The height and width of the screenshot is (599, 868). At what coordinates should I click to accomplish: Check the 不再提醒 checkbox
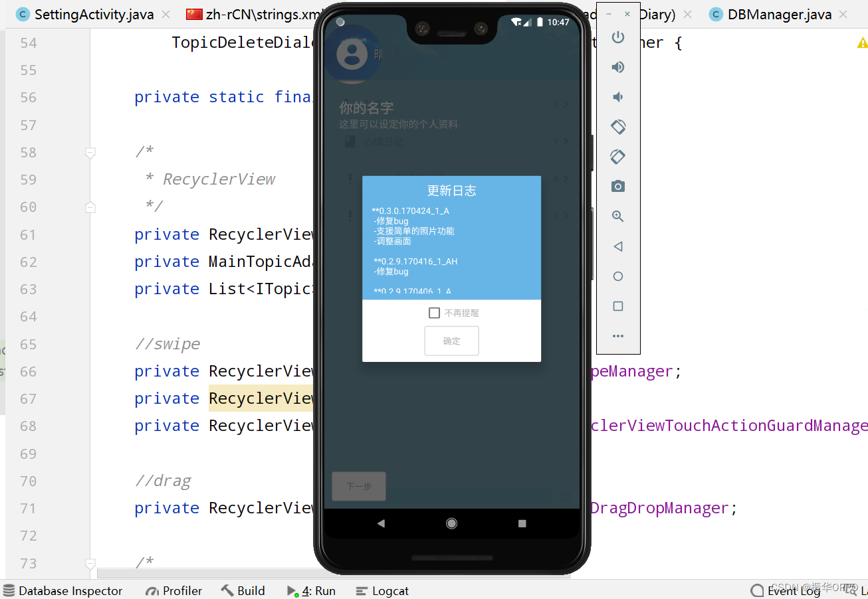click(435, 313)
